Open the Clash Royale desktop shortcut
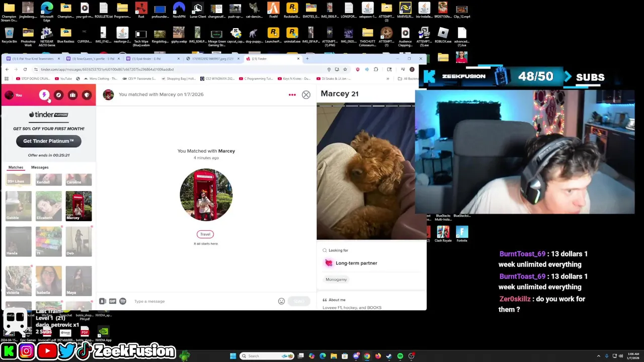Screen dimensions: 644x362 [443, 234]
